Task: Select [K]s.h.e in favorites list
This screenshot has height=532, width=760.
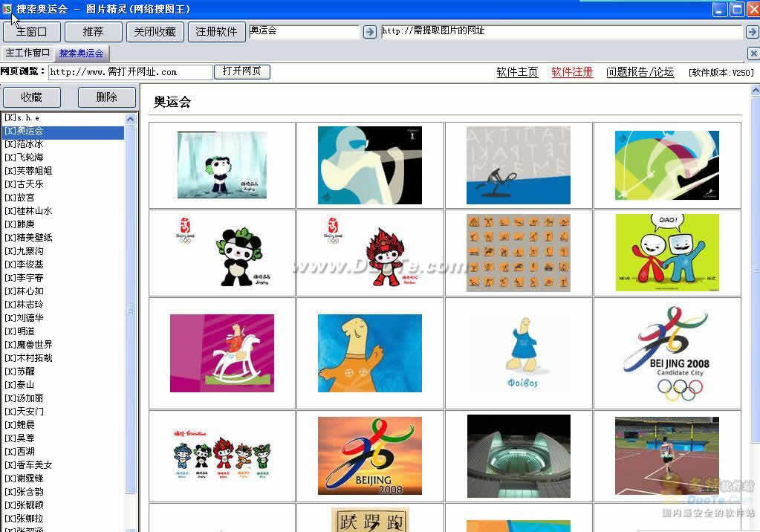Action: point(64,118)
